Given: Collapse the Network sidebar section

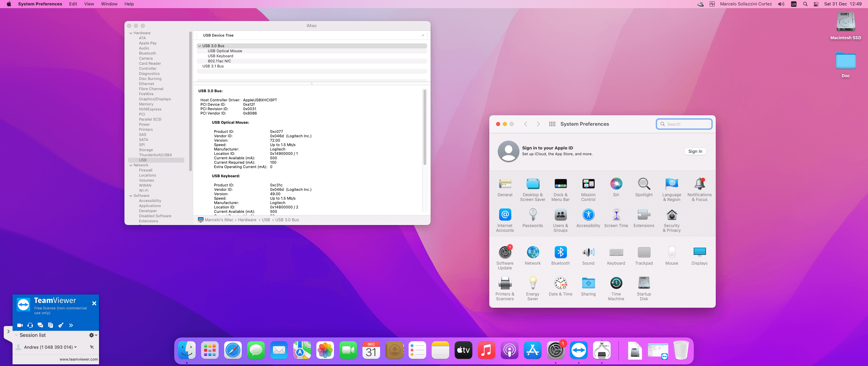Looking at the screenshot, I should 131,165.
